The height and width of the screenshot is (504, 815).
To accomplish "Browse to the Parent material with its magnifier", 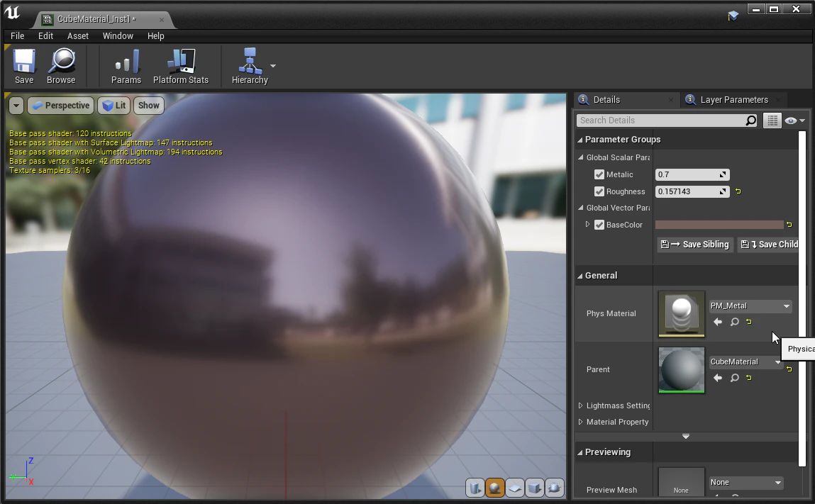I will coord(734,378).
